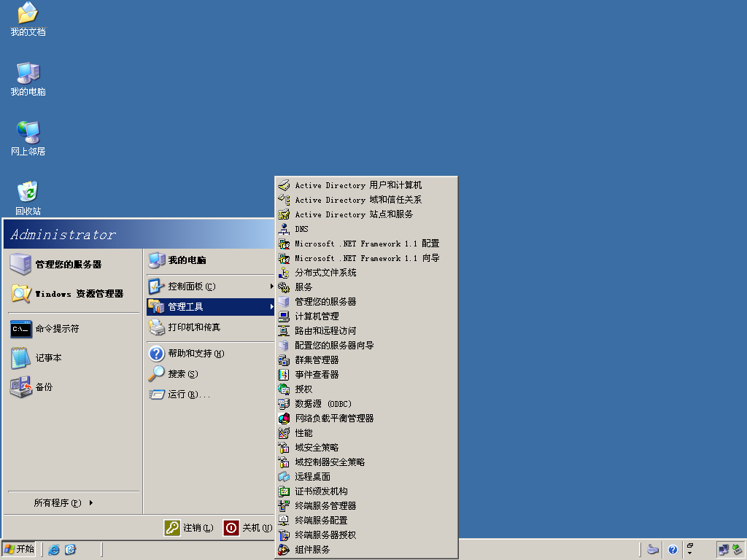Open 命令提示符 from Start menu
This screenshot has width=747, height=560.
74,329
